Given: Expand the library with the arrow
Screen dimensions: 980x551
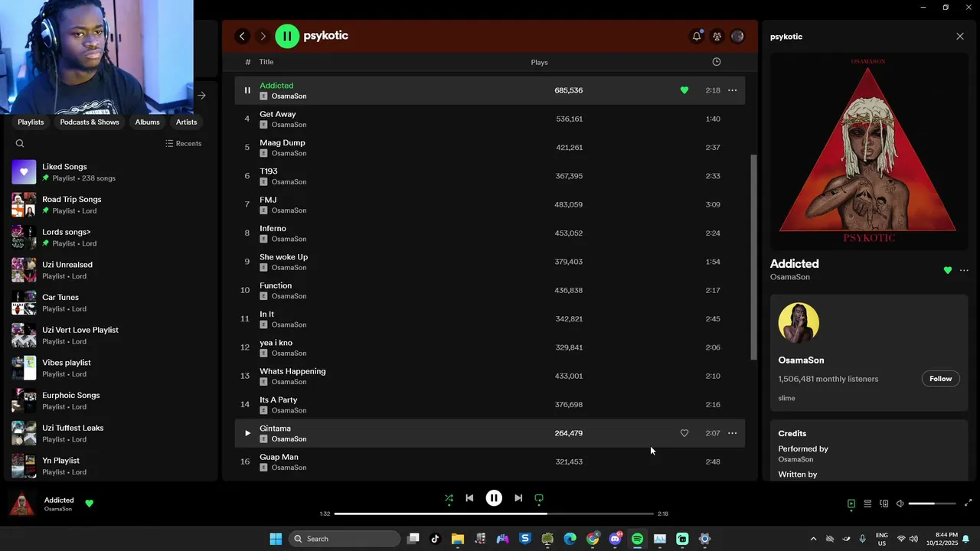Looking at the screenshot, I should [201, 96].
